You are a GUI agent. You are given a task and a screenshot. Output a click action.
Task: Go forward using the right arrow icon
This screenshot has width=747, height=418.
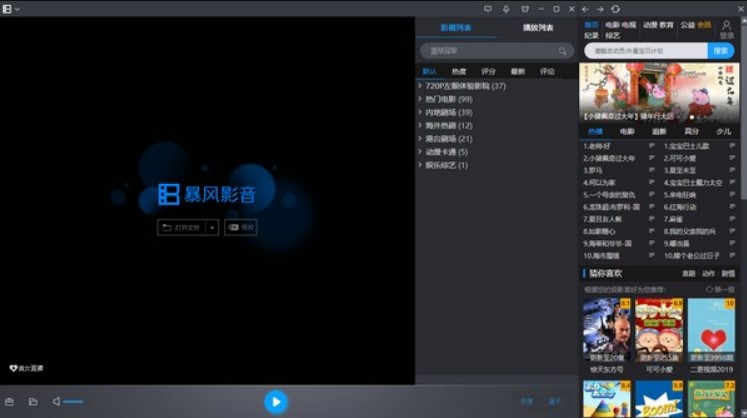click(x=600, y=9)
